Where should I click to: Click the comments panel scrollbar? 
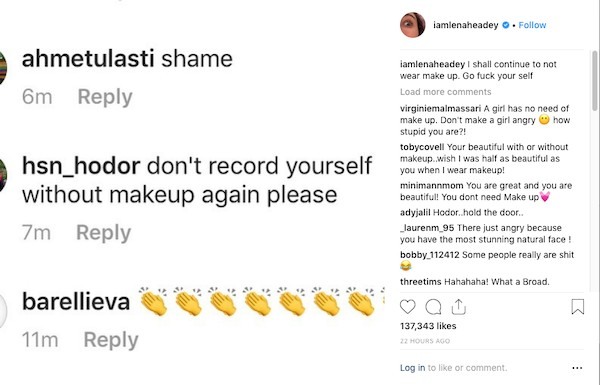click(595, 77)
